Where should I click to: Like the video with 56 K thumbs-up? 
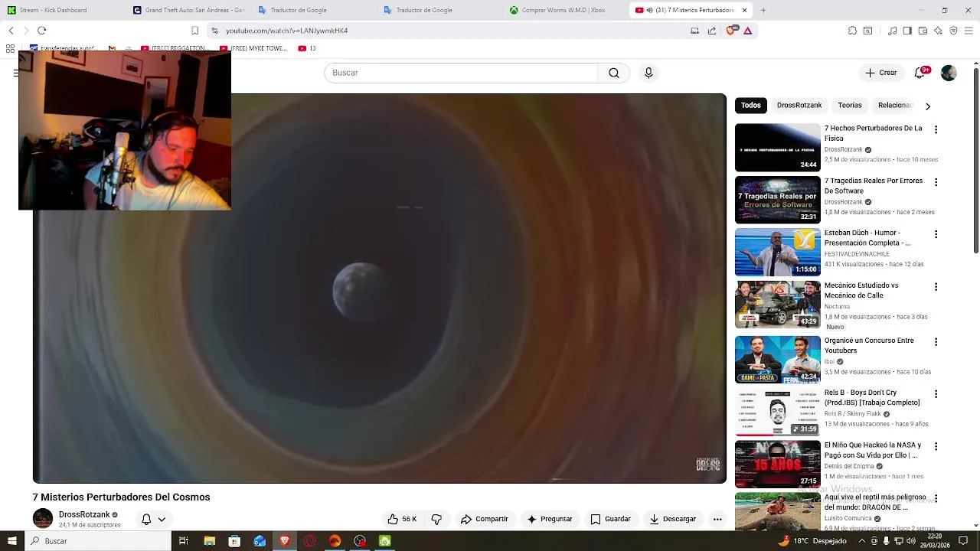402,519
